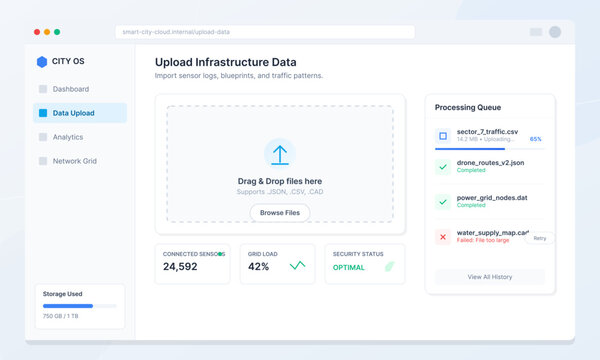Click the Browse Files button
The width and height of the screenshot is (600, 360).
click(280, 213)
